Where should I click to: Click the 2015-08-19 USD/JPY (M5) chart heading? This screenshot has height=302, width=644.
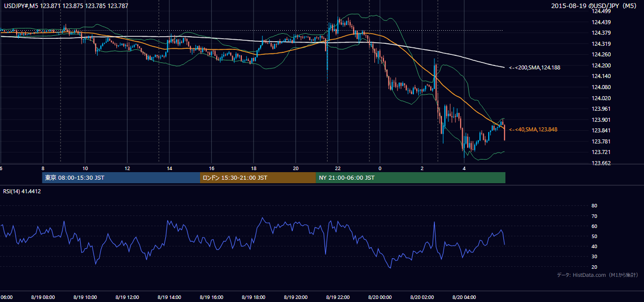[x=595, y=6]
